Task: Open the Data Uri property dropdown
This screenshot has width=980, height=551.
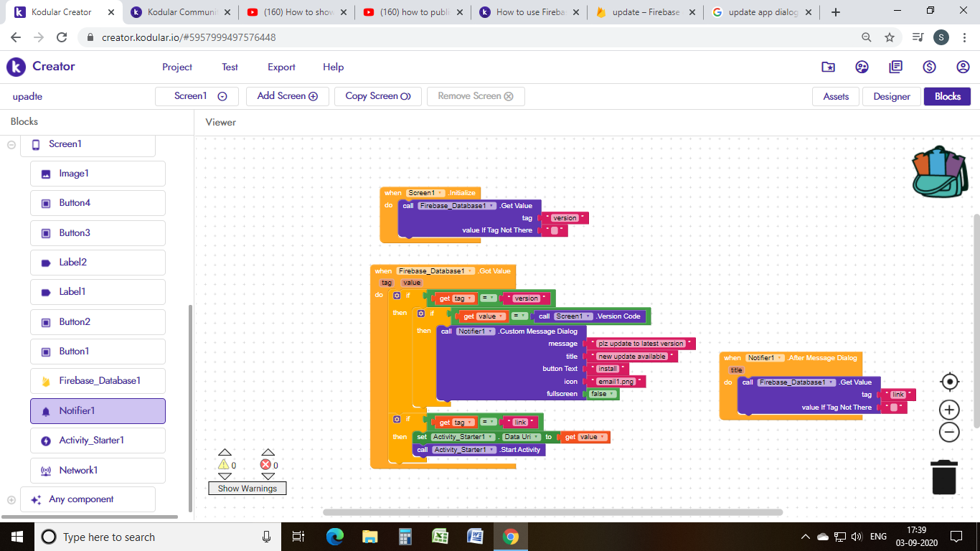Action: pyautogui.click(x=522, y=437)
